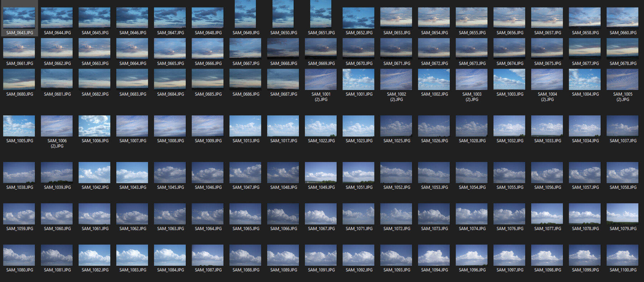Click the SAM_1082.JPG thumbnail
The width and height of the screenshot is (644, 282).
94,255
